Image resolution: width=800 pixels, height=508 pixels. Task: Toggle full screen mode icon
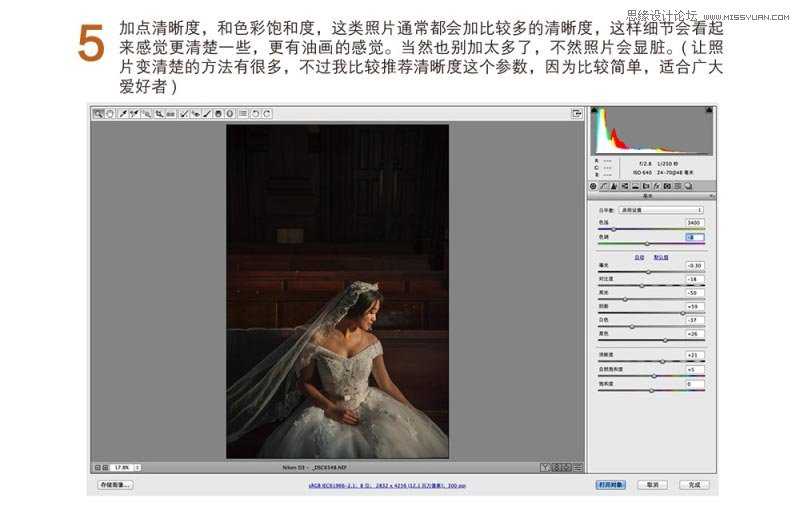click(x=577, y=113)
